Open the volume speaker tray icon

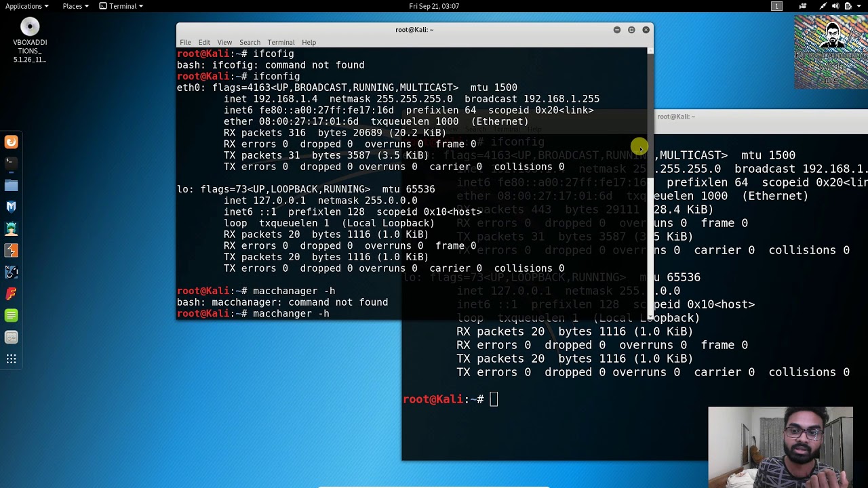pos(835,6)
